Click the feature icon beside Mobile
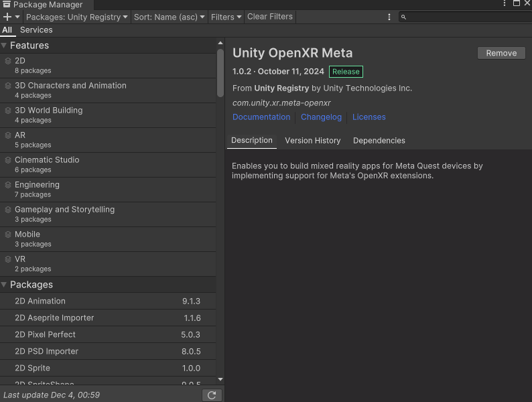The image size is (532, 402). click(x=8, y=234)
